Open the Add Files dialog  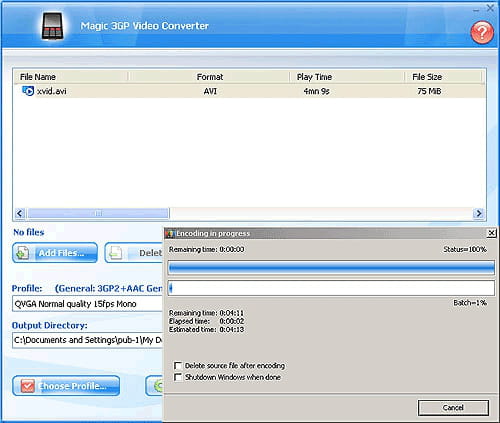(x=55, y=253)
